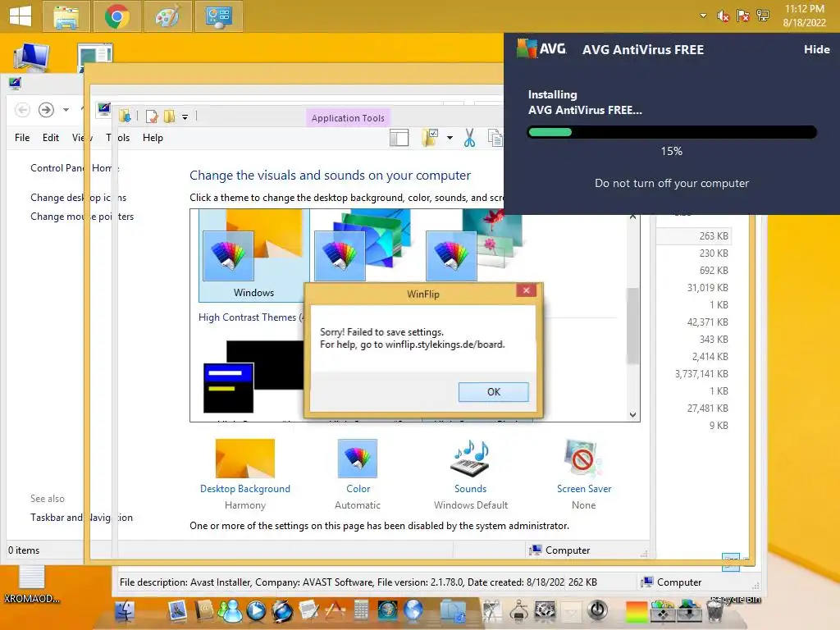Click the Forward navigation arrow button

tap(46, 110)
